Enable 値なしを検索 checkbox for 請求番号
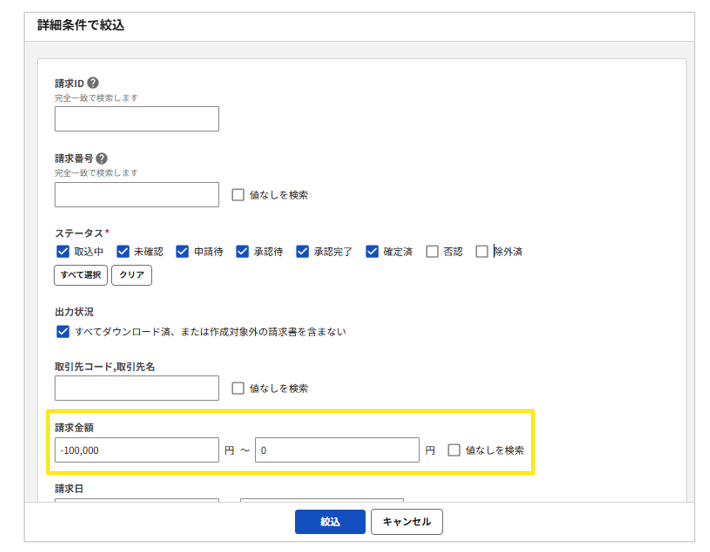Image resolution: width=710 pixels, height=552 pixels. pyautogui.click(x=238, y=195)
